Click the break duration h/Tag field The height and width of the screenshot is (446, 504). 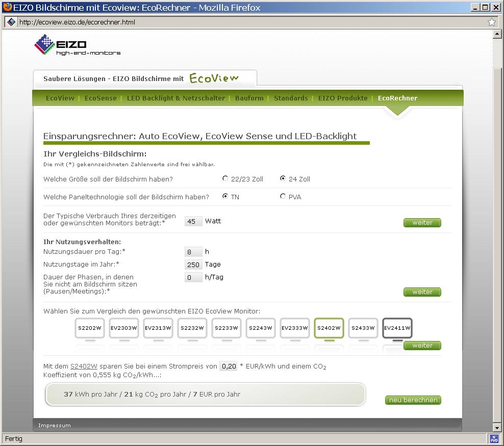tap(193, 277)
